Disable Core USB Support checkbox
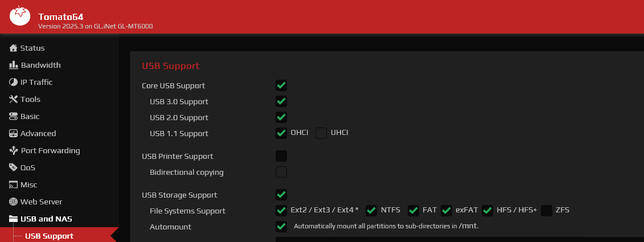The image size is (644, 242). tap(281, 85)
